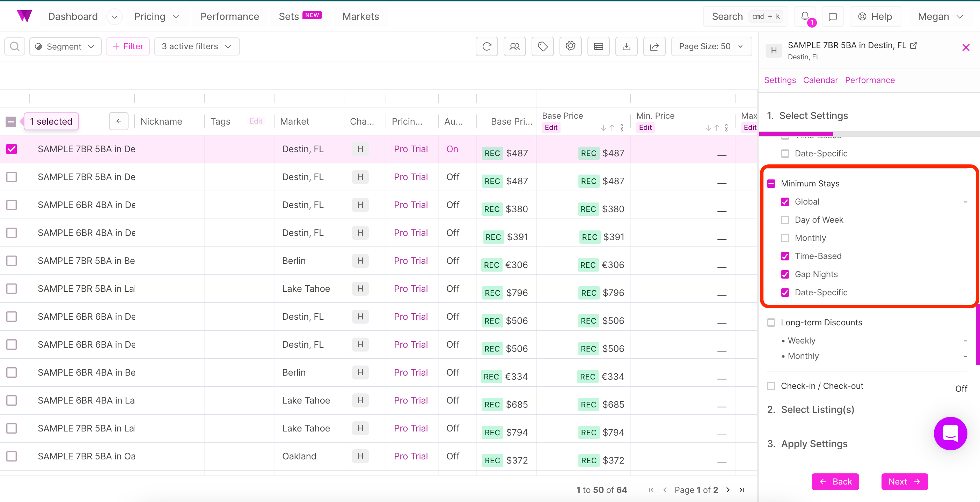Go to the previous page

(x=665, y=490)
